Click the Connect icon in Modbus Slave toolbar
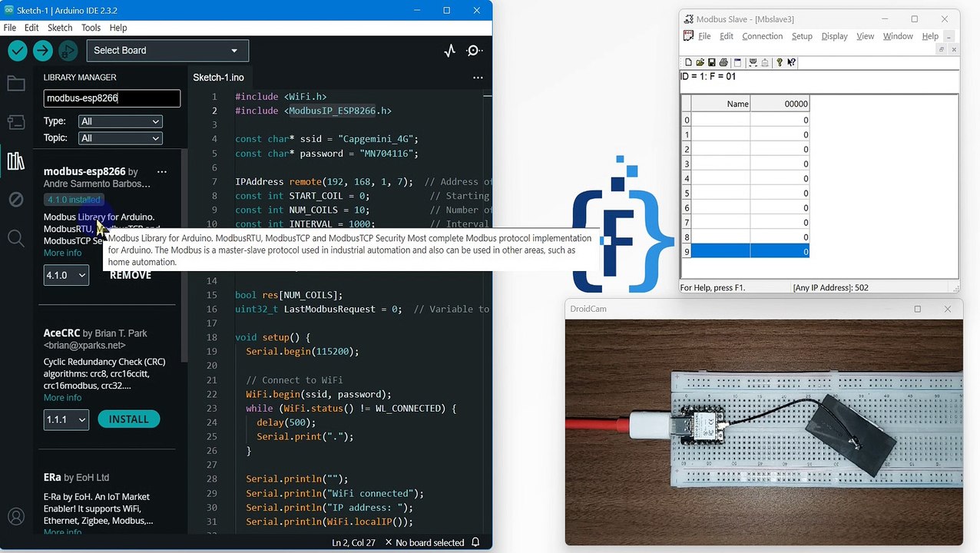 tap(753, 62)
